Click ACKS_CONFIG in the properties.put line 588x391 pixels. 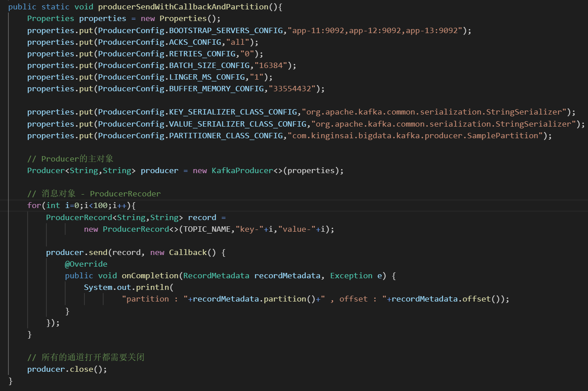195,42
